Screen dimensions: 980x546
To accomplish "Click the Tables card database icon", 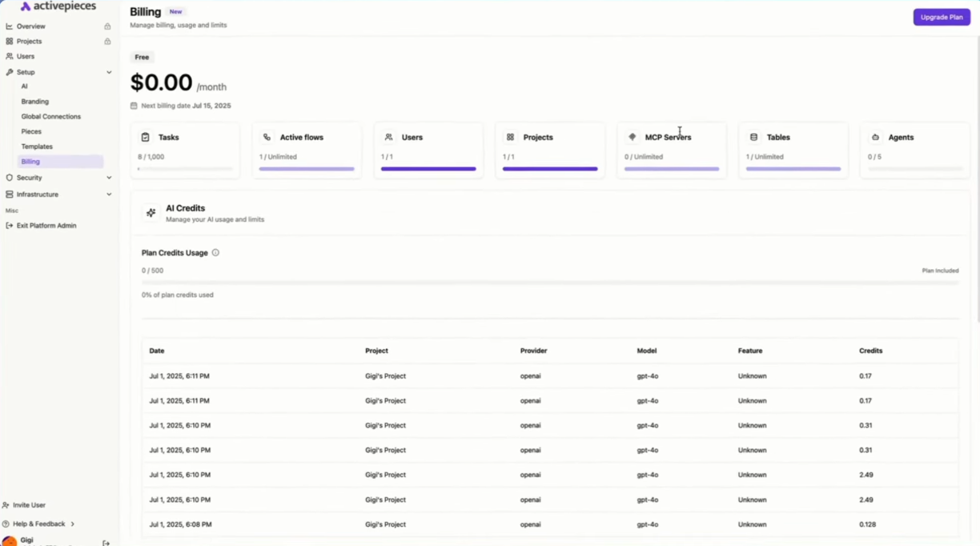I will [x=753, y=138].
